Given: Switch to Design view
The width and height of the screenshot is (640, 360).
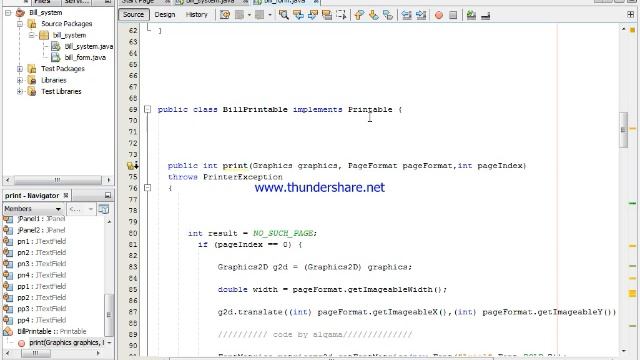Looking at the screenshot, I should (165, 15).
